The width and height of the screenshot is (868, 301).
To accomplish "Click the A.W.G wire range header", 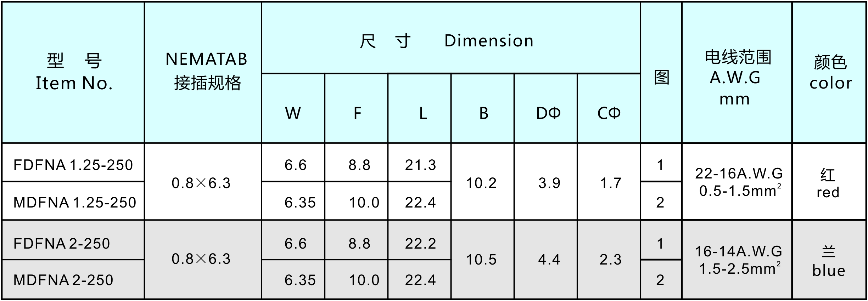I will 737,77.
